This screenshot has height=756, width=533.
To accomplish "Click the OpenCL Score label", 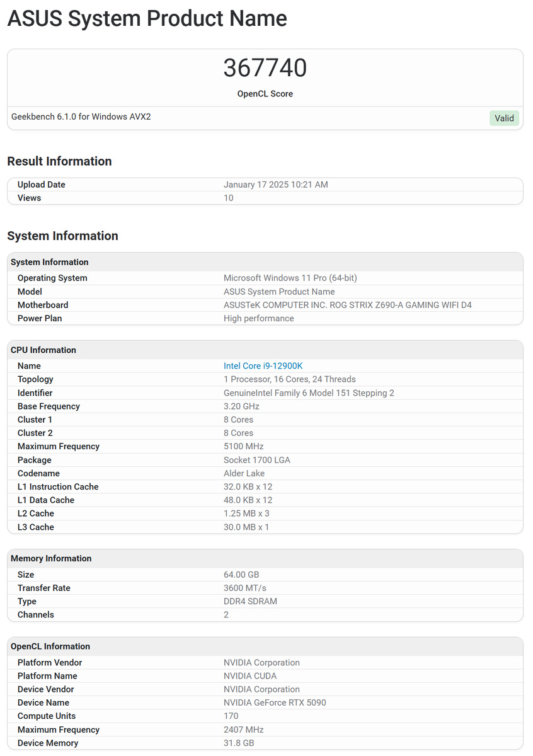I will (265, 94).
